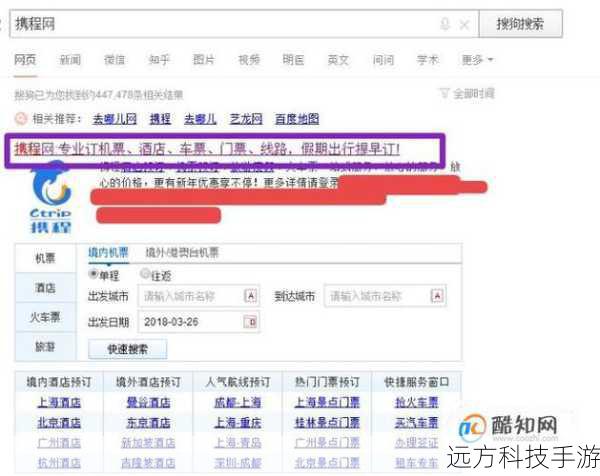This screenshot has height=476, width=600.
Task: Click the microphone voice search icon
Action: 445,24
